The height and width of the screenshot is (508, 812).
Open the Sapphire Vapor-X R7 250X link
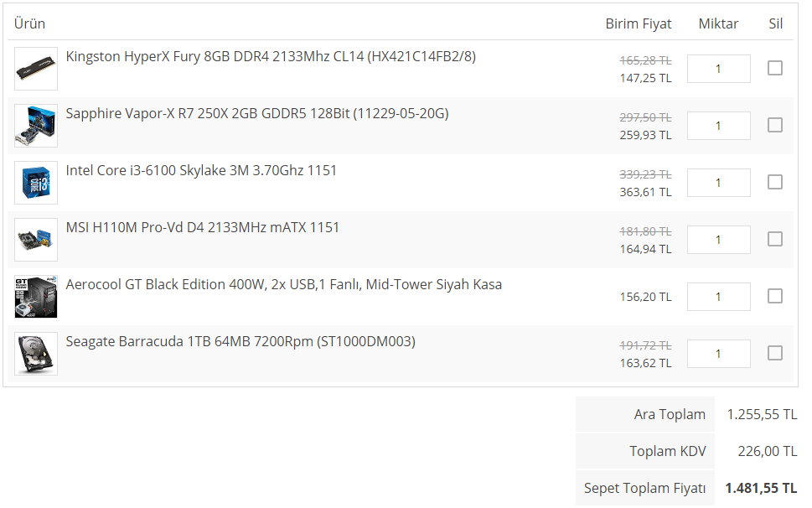coord(257,114)
